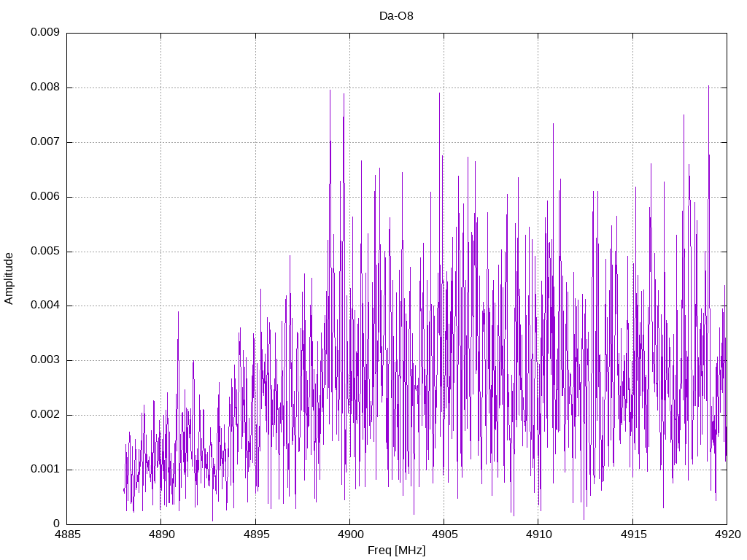Click x-axis tick label 4895

pyautogui.click(x=256, y=534)
